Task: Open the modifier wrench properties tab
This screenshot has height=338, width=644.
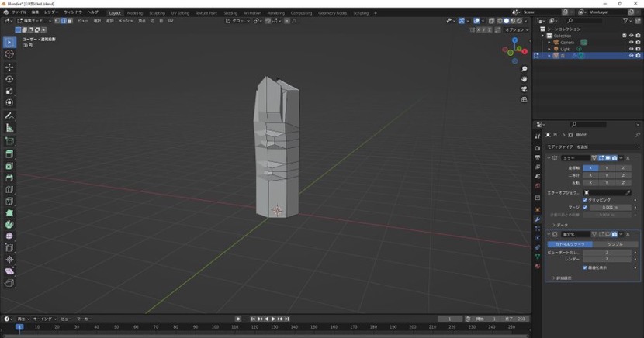Action: [x=537, y=219]
